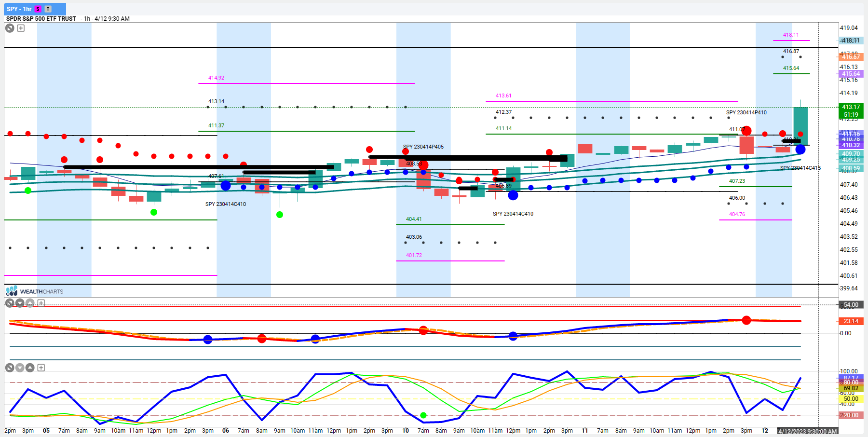Click the large blue dot under the last candle
Image resolution: width=868 pixels, height=437 pixels.
[800, 150]
